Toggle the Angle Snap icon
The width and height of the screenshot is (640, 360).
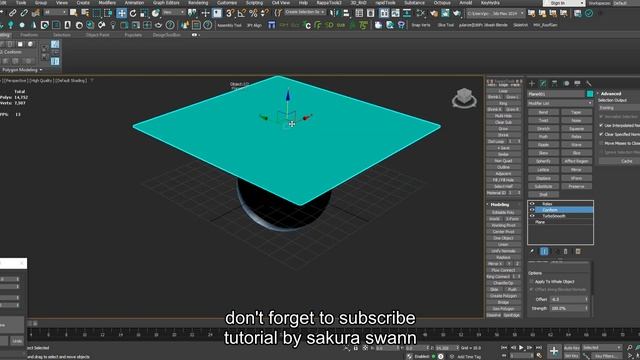pos(242,13)
